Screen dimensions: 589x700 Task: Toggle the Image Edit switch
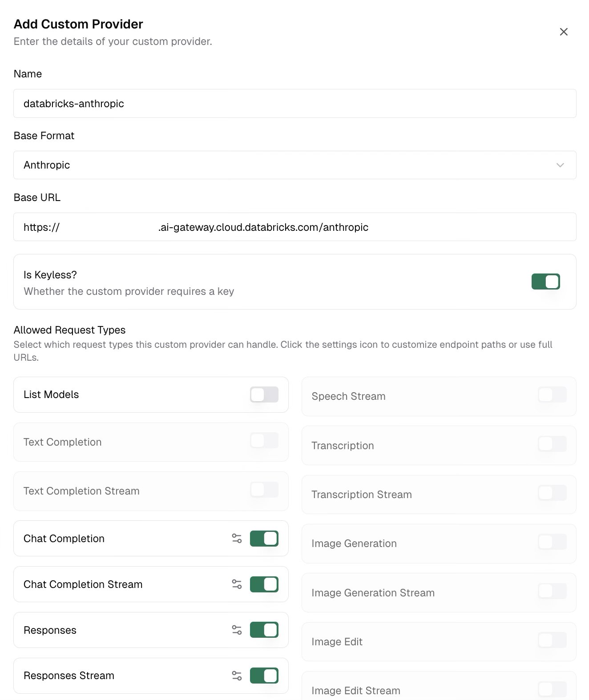point(552,640)
